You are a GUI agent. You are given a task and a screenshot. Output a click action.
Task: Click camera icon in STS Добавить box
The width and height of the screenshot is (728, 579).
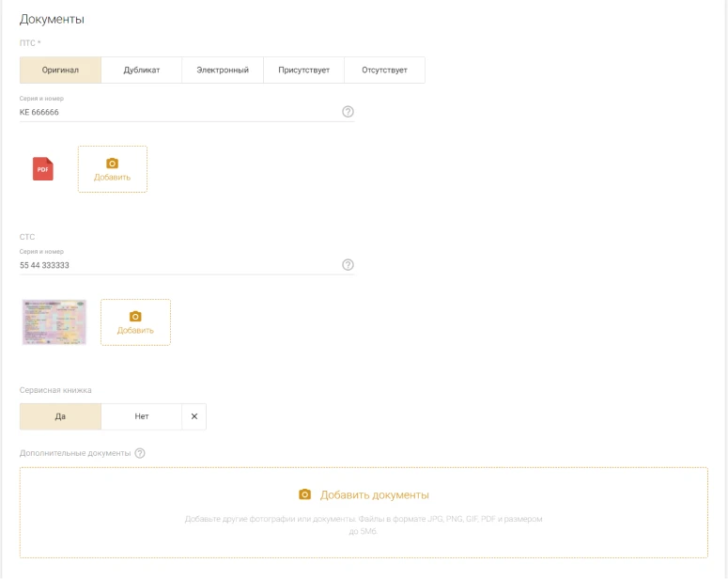(x=135, y=317)
